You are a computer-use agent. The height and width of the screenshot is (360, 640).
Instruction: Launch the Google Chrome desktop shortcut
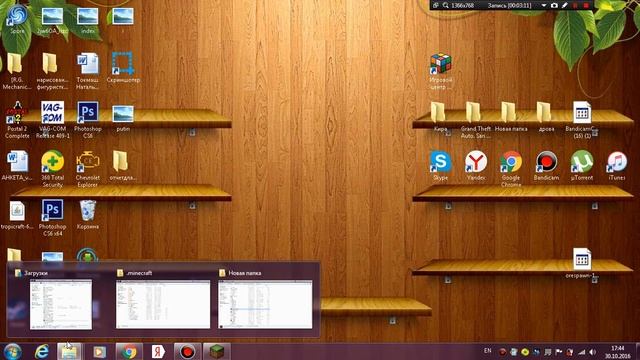pyautogui.click(x=511, y=162)
